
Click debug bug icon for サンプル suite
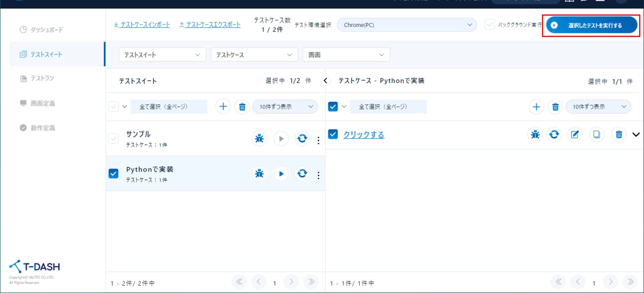click(259, 138)
